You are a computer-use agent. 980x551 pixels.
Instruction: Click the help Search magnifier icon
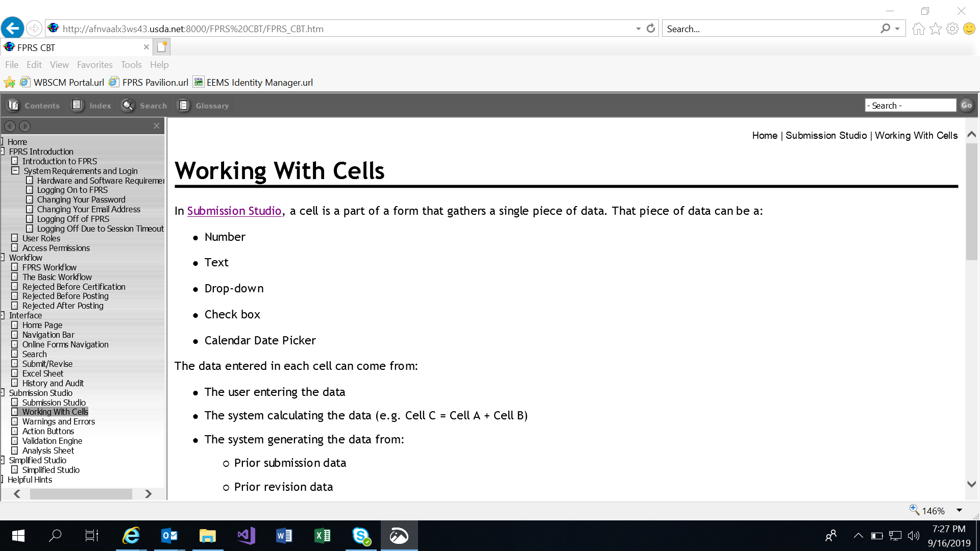[128, 106]
